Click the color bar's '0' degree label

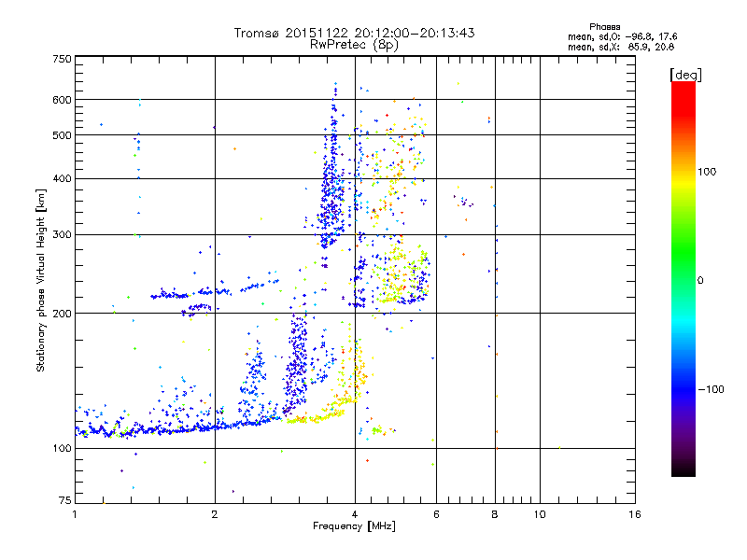700,280
